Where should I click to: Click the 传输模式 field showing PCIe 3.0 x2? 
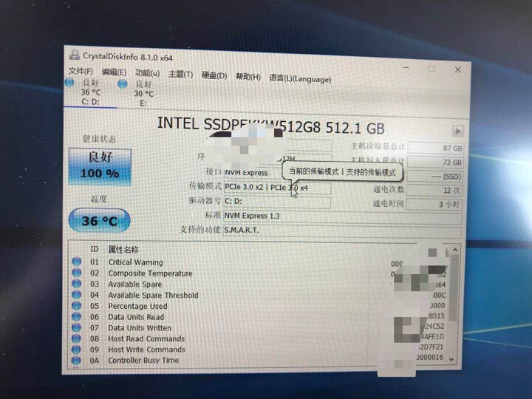(277, 188)
